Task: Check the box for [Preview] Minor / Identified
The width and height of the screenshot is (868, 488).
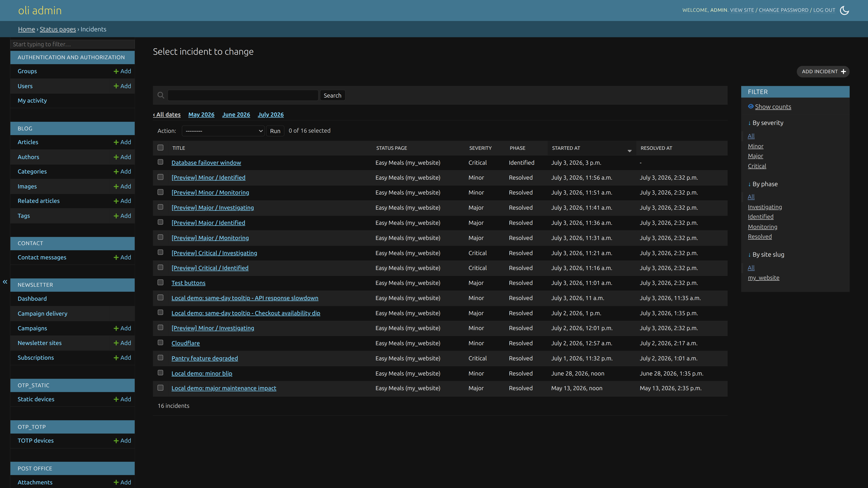Action: pyautogui.click(x=160, y=177)
